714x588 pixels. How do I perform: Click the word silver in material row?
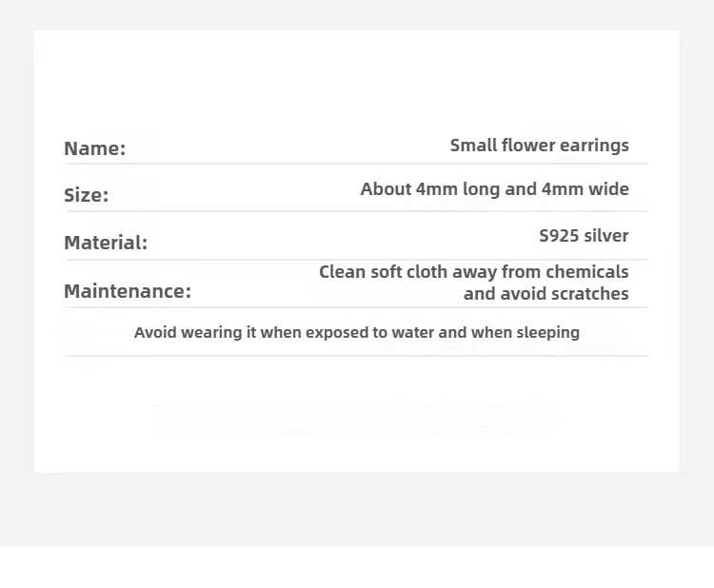click(x=606, y=236)
